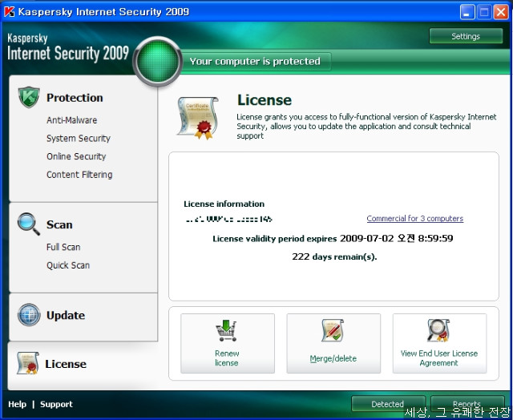Open the Support link
This screenshot has width=513, height=420.
click(x=56, y=404)
